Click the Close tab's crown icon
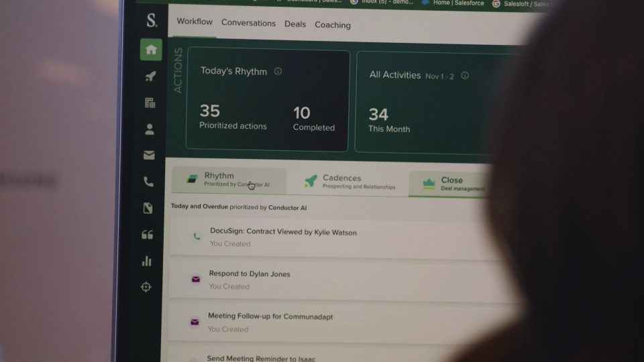 [x=429, y=184]
